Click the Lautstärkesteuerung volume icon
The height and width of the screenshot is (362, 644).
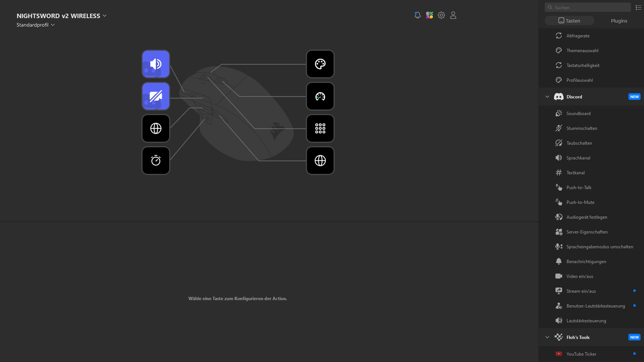[x=558, y=321]
